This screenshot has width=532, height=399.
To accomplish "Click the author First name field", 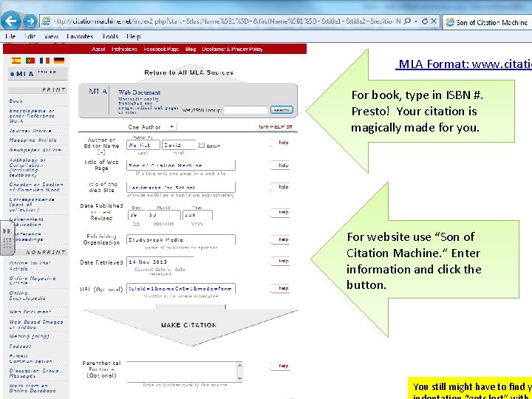I will point(179,145).
